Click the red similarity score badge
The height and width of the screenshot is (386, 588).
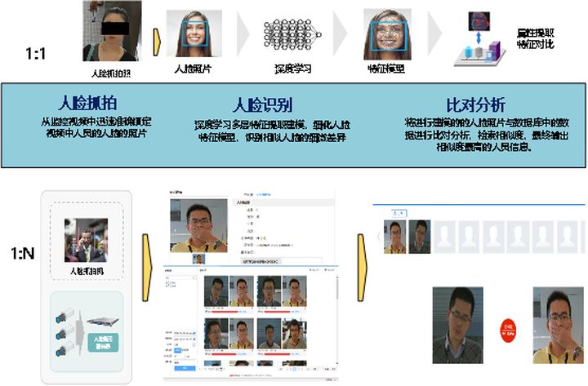tap(509, 329)
